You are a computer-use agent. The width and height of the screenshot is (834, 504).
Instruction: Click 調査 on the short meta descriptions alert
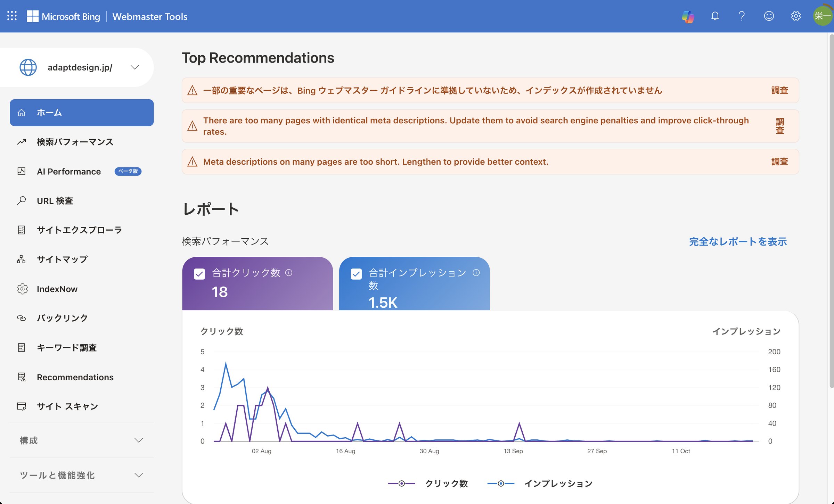[779, 162]
